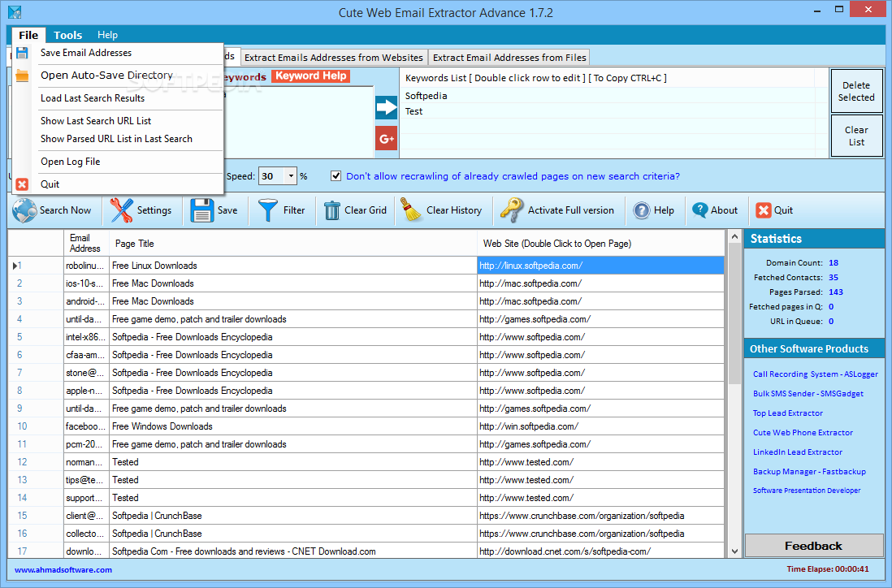This screenshot has width=892, height=588.
Task: Click the About speech bubble icon
Action: pos(699,210)
